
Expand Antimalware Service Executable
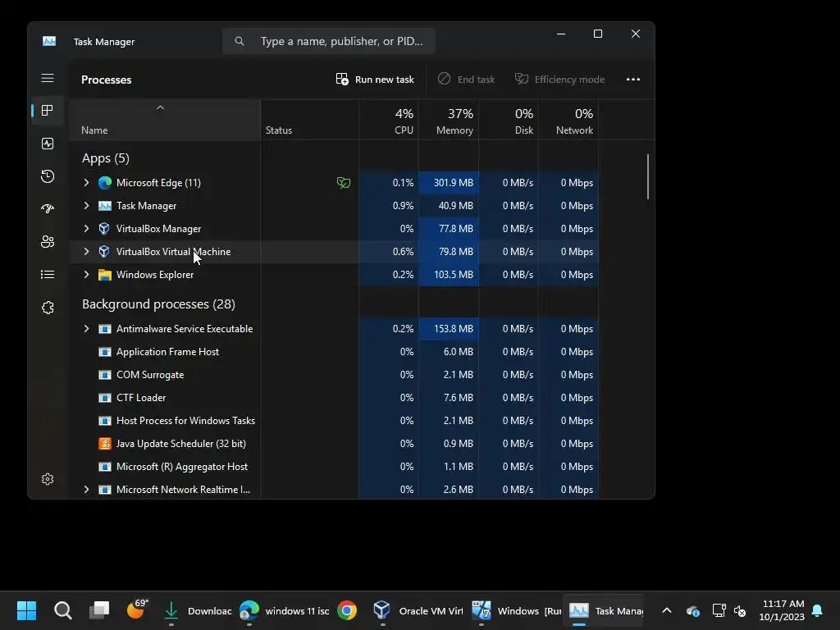[86, 329]
